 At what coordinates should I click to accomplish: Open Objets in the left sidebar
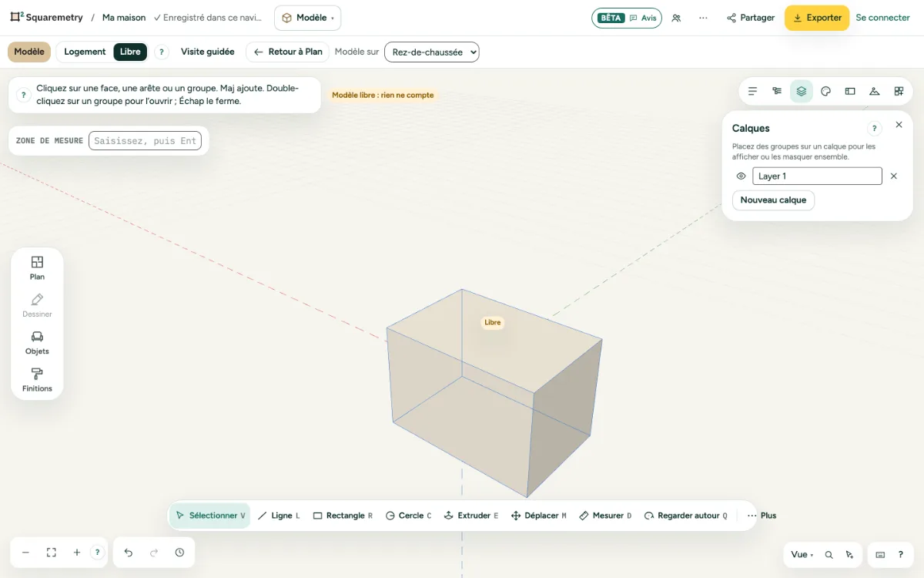pos(37,343)
